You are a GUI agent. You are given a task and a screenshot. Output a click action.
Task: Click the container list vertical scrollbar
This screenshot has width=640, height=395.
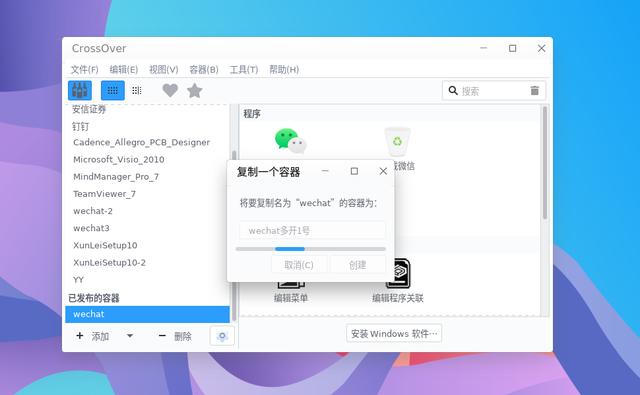click(x=234, y=235)
